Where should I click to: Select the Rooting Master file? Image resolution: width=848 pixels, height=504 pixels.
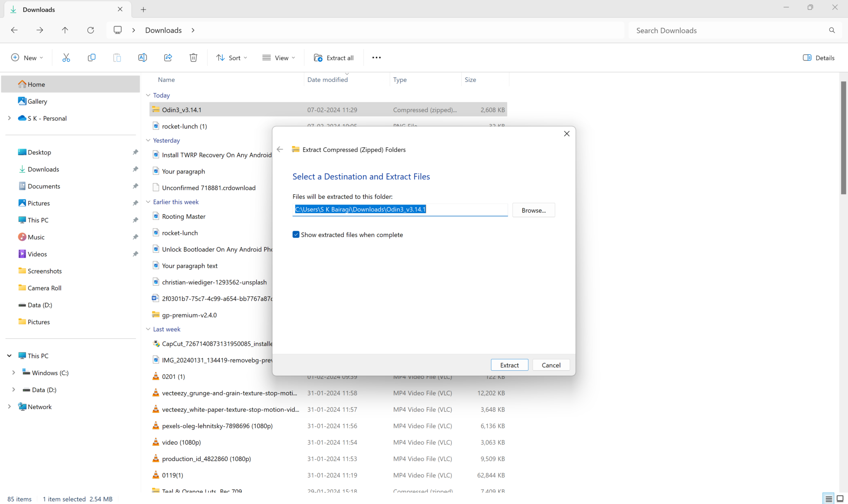click(x=183, y=216)
